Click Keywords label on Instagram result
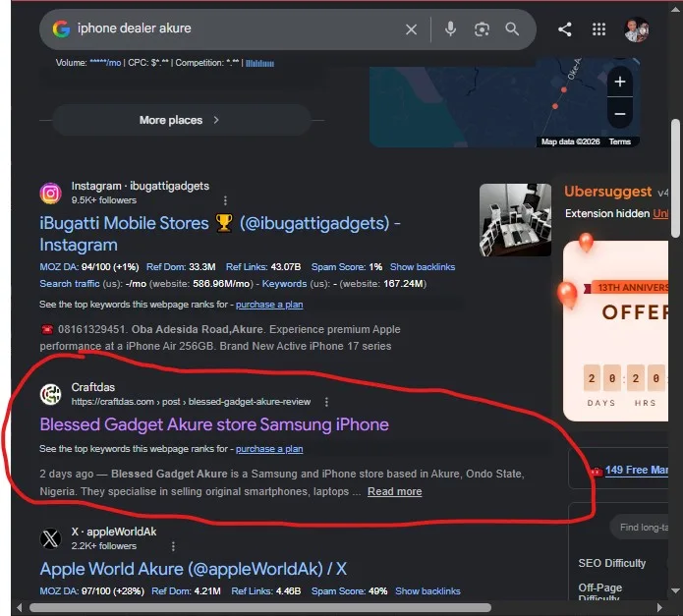The image size is (683, 616). point(284,283)
